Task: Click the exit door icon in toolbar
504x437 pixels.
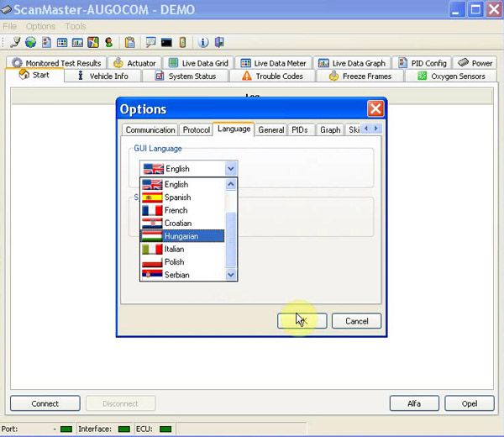Action: point(219,42)
